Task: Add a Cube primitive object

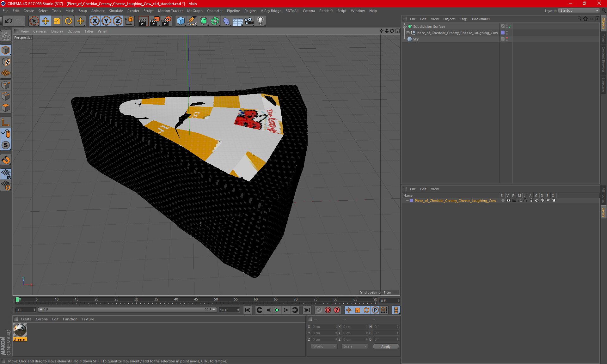Action: 181,21
